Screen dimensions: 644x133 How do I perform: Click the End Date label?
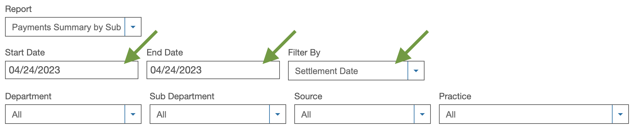(x=165, y=52)
